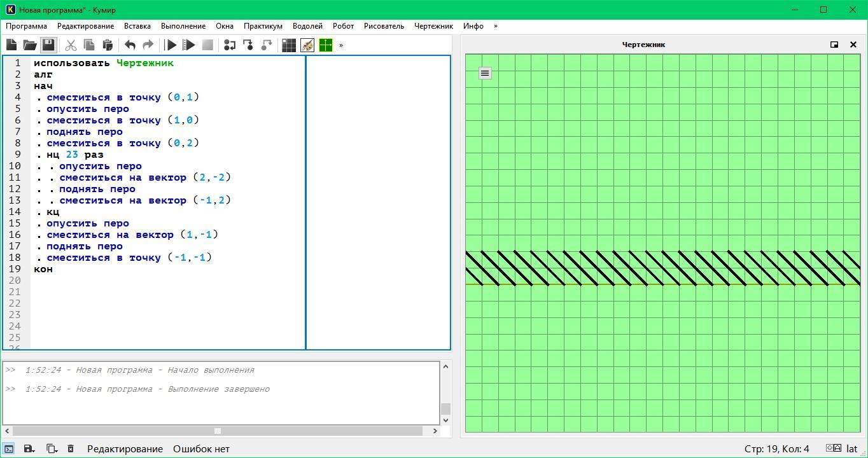868x458 pixels.
Task: Create a new program file
Action: coord(11,45)
